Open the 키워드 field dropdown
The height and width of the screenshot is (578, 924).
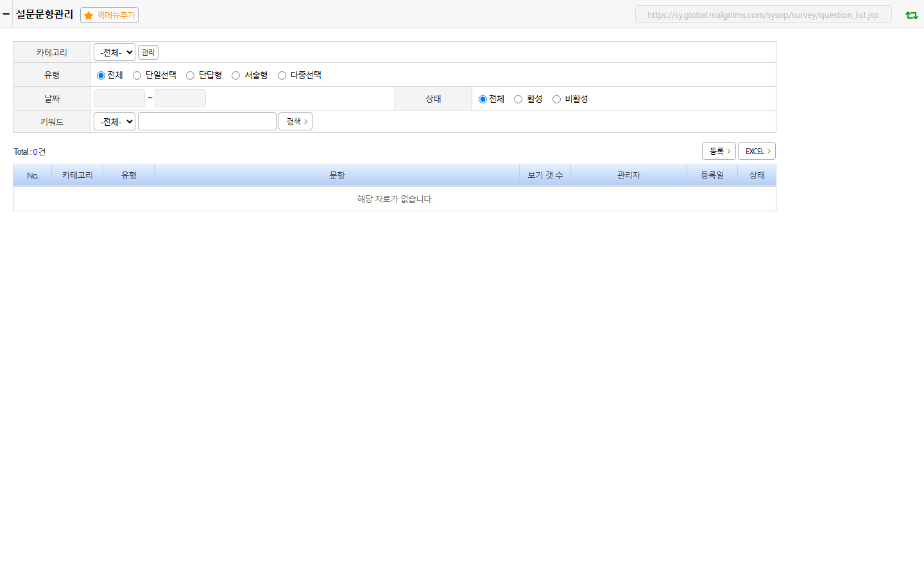point(114,121)
